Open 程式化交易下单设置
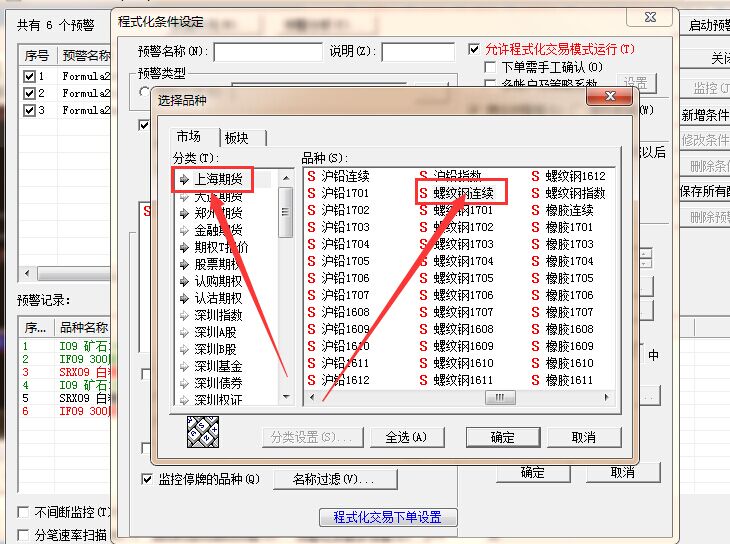 tap(388, 517)
